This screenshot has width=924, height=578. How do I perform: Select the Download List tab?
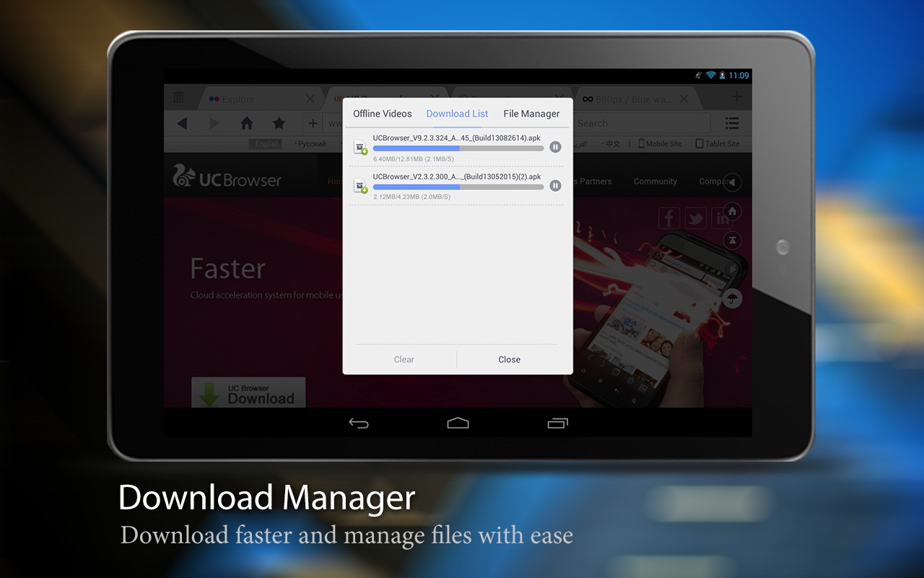click(457, 113)
